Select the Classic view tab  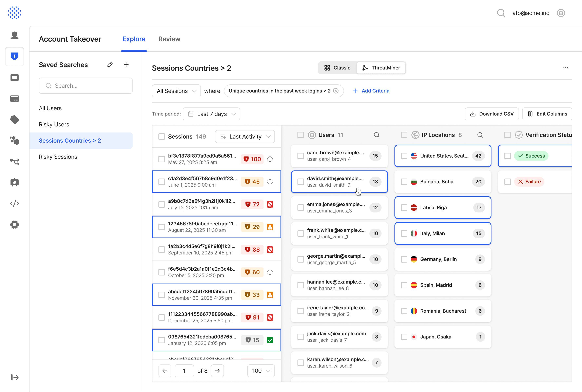pyautogui.click(x=337, y=68)
